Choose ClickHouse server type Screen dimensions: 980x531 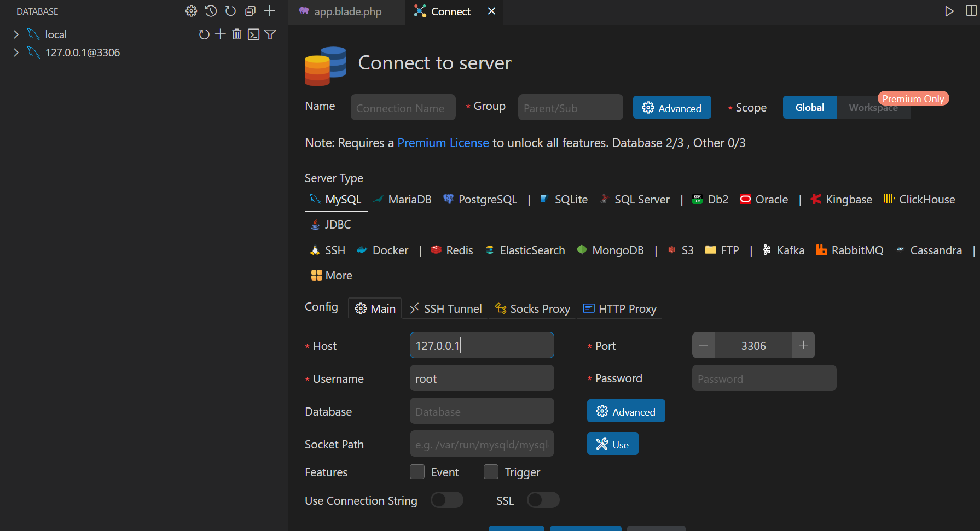tap(919, 200)
